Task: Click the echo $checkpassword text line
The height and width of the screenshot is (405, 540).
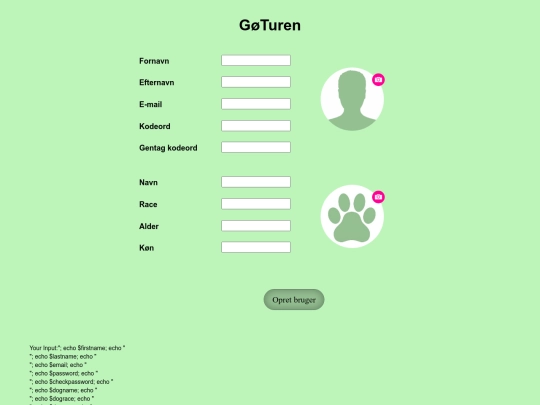Action: tap(71, 382)
